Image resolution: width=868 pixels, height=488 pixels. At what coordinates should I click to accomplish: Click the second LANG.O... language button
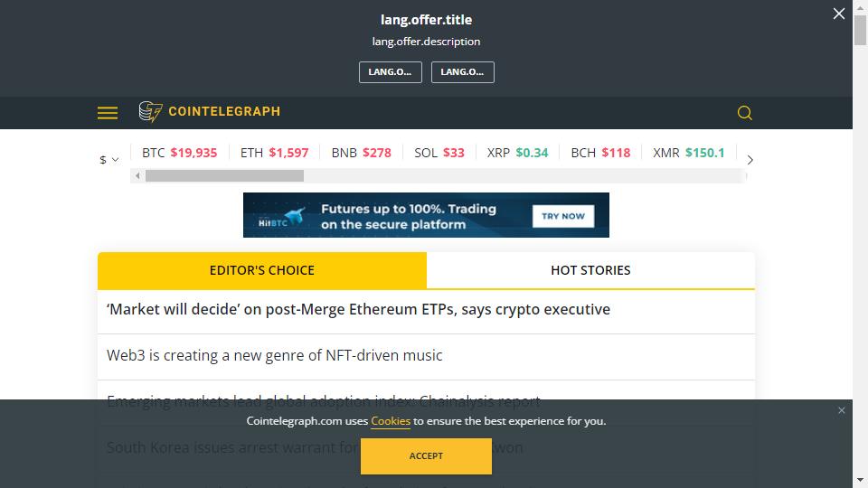tap(463, 72)
